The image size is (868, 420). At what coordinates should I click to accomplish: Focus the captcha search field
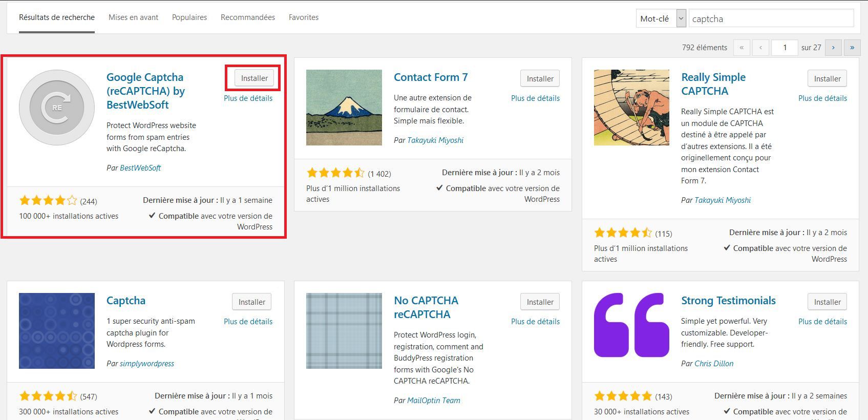(771, 18)
